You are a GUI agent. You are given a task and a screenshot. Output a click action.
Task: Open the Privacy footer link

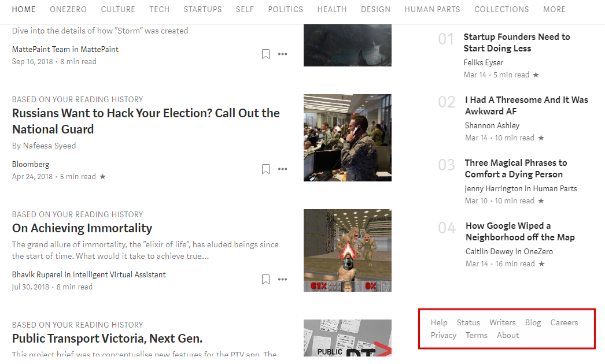tap(444, 335)
